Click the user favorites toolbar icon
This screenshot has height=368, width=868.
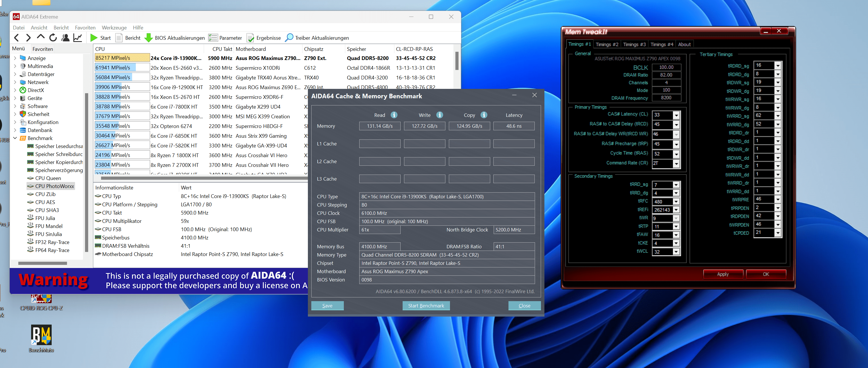[x=65, y=38]
